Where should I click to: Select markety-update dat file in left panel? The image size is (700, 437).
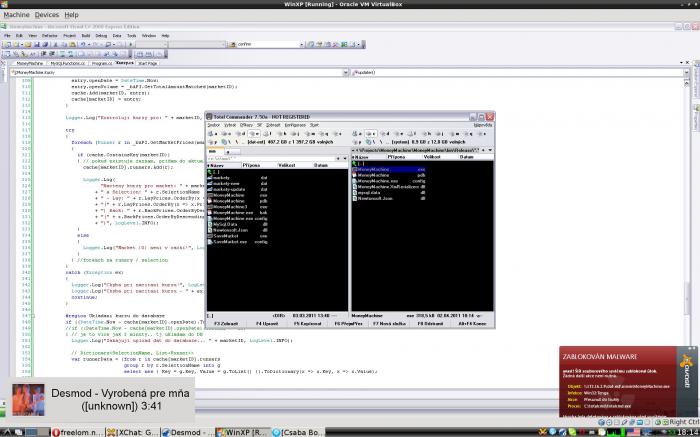click(x=238, y=189)
